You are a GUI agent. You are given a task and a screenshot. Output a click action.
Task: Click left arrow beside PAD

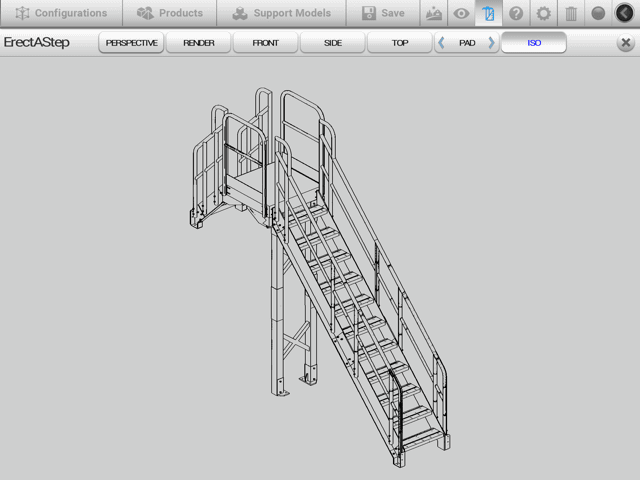click(x=442, y=43)
